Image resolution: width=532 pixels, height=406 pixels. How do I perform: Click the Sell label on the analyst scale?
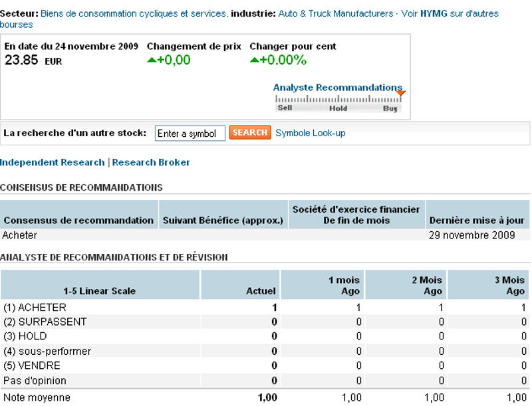pos(285,108)
